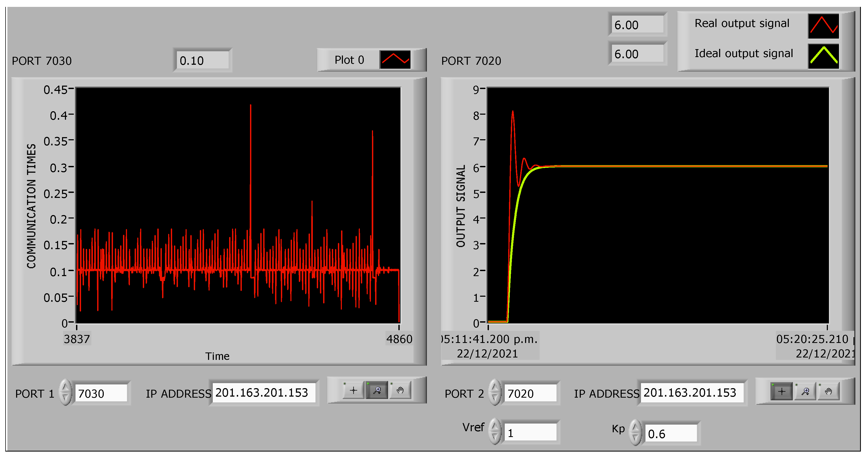Select crosshair cursor tool on right graph palette

(781, 391)
